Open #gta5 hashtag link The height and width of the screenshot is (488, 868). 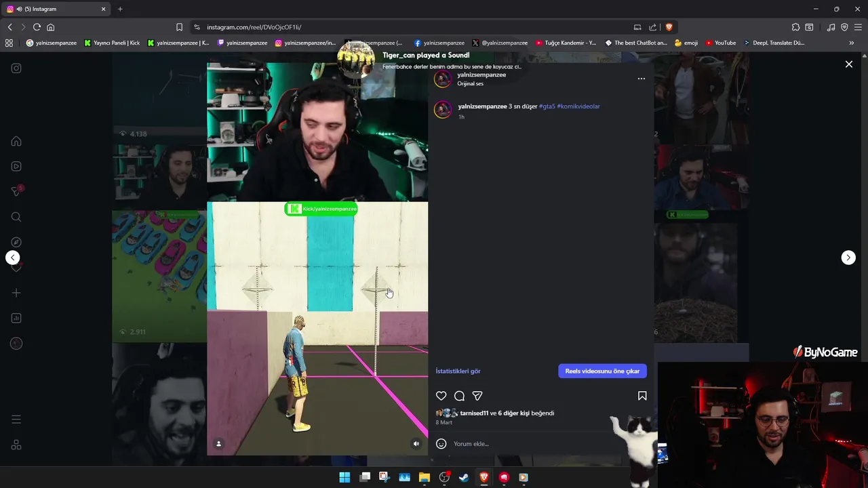547,106
